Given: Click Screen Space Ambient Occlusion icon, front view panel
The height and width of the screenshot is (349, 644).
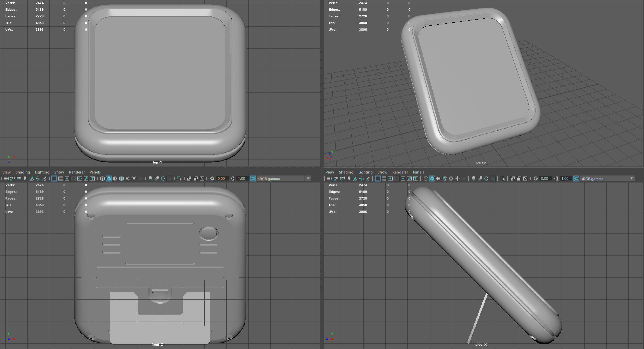Looking at the screenshot, I should coord(150,179).
